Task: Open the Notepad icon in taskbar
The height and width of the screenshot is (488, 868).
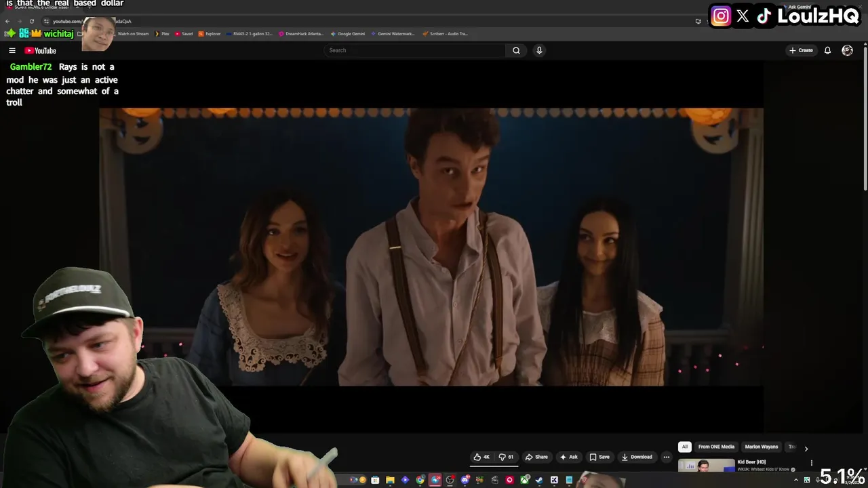Action: pos(569,480)
